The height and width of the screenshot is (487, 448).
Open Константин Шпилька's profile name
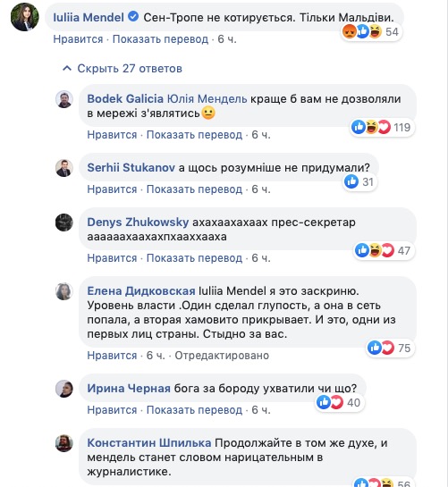point(149,443)
